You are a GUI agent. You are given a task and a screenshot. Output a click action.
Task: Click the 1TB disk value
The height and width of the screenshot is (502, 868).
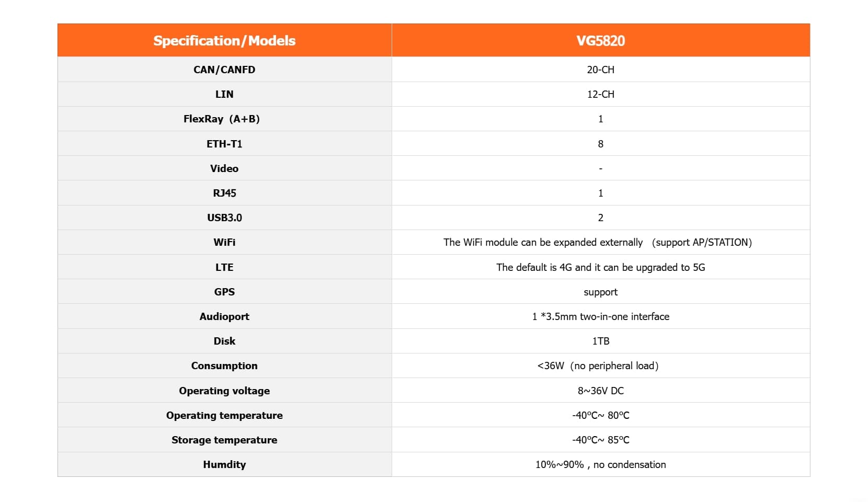(600, 341)
